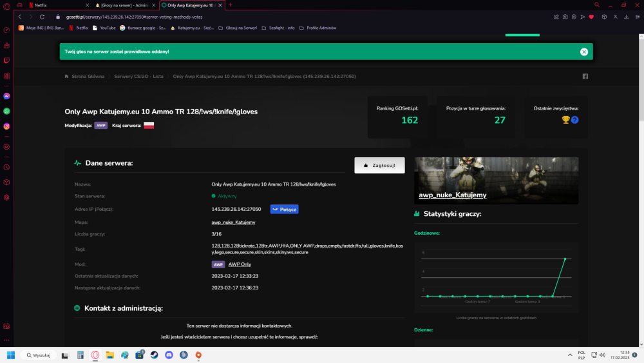The height and width of the screenshot is (363, 644).
Task: Click the awp_nuke_Katujemy map banner image
Action: coord(496,181)
